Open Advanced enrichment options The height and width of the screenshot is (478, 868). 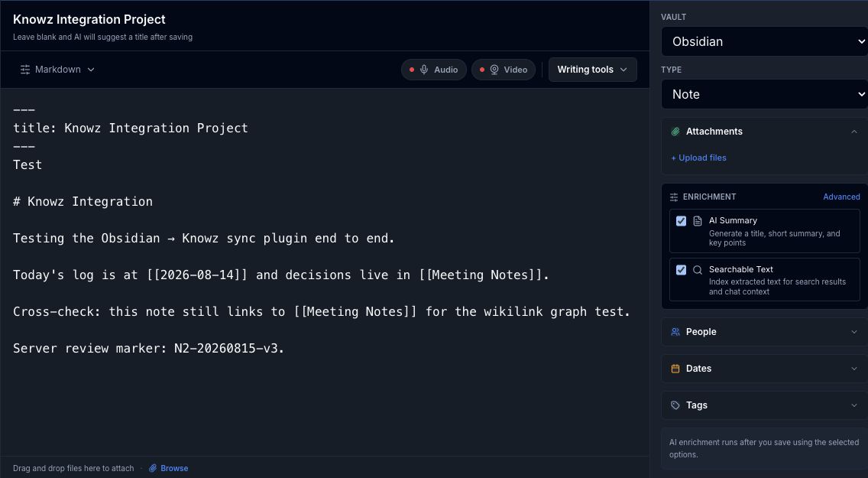point(841,197)
